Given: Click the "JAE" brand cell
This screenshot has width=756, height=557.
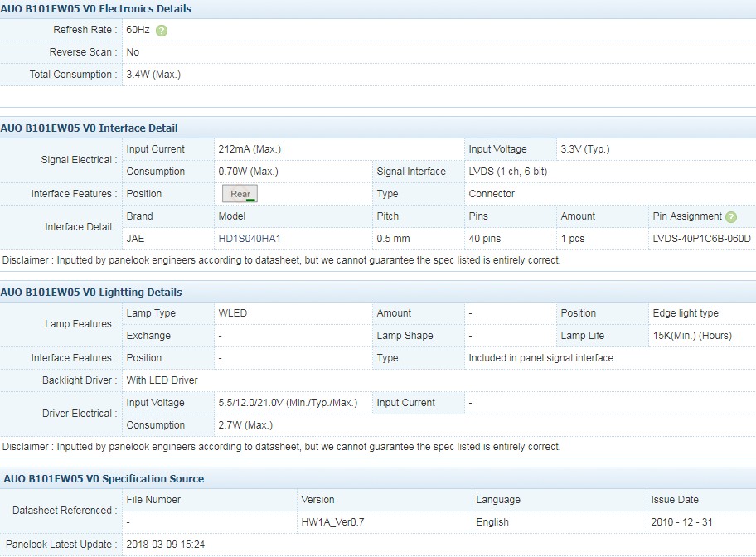Looking at the screenshot, I should pos(135,239).
